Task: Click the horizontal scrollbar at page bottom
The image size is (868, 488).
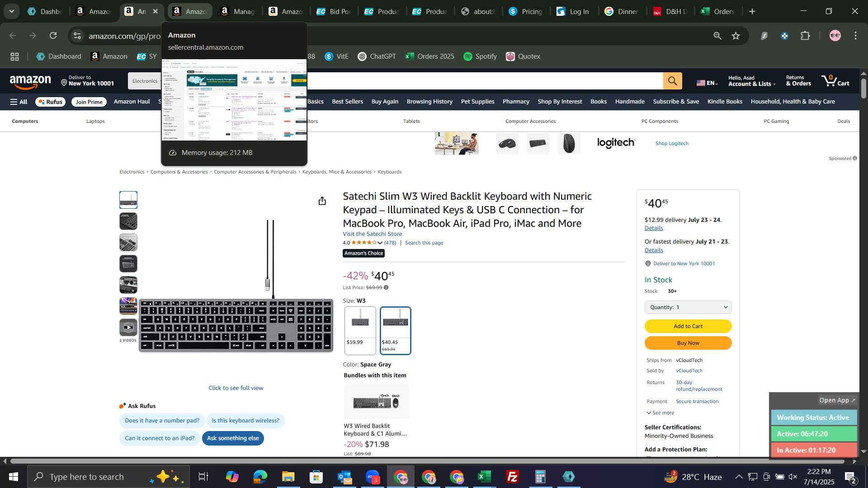Action: (x=427, y=461)
